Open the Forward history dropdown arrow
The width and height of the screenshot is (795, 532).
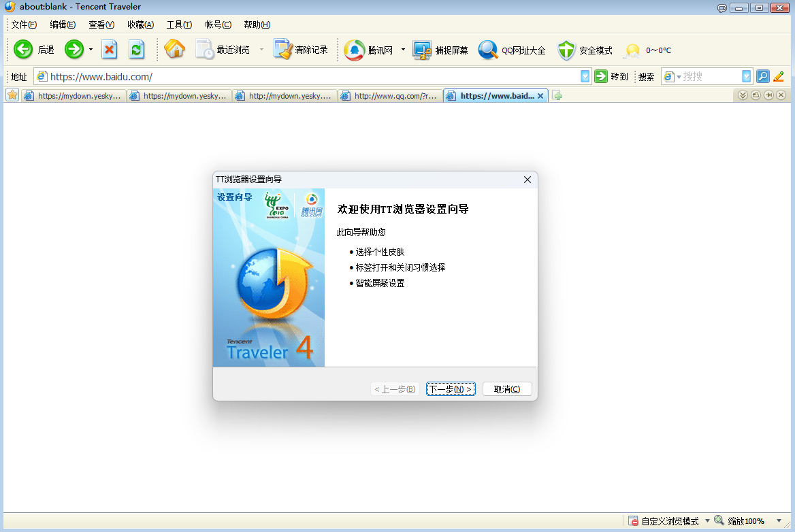click(91, 50)
